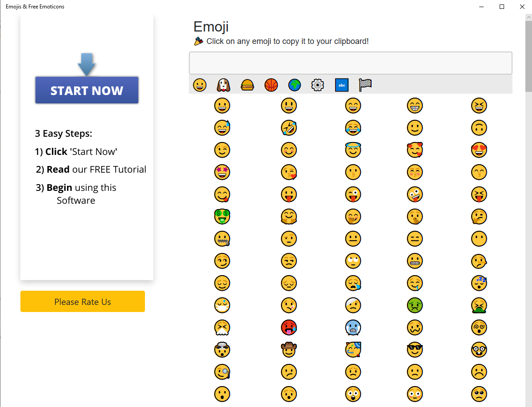Copy the smiling face with halo emoji
The width and height of the screenshot is (532, 407).
pyautogui.click(x=353, y=150)
